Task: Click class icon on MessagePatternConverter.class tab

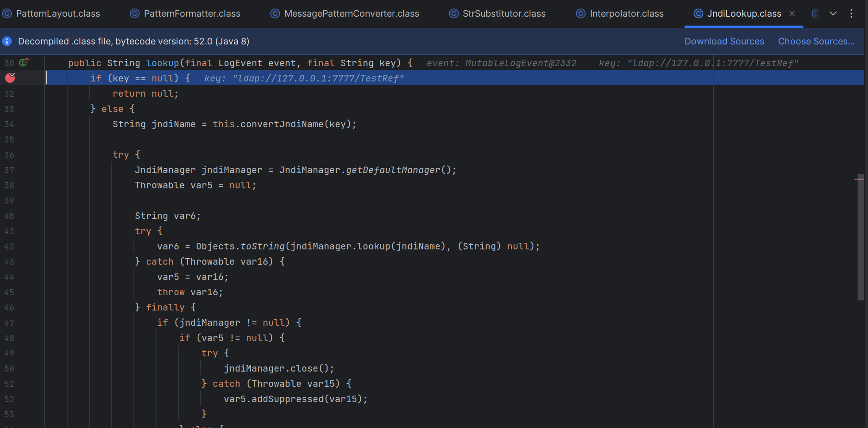Action: pyautogui.click(x=275, y=13)
